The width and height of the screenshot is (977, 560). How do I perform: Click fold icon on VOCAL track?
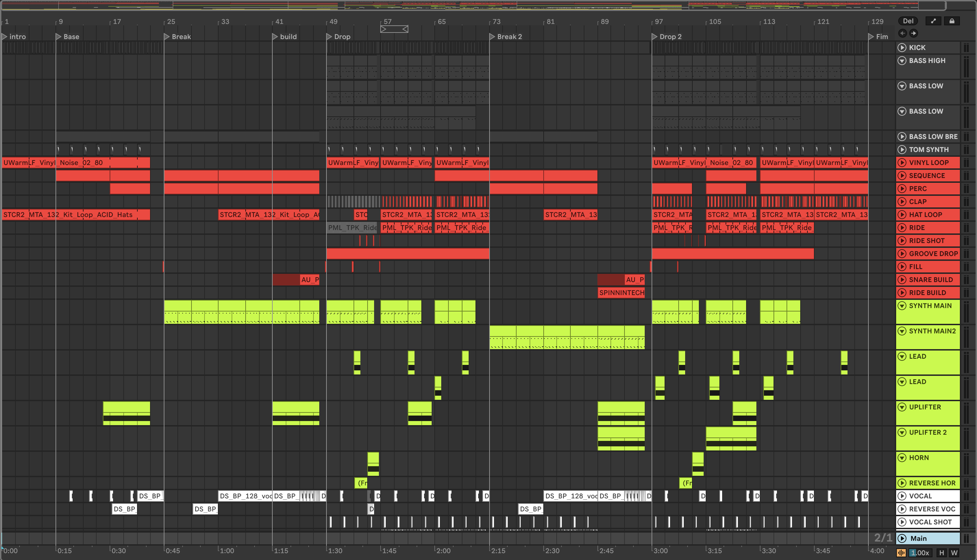pos(902,496)
